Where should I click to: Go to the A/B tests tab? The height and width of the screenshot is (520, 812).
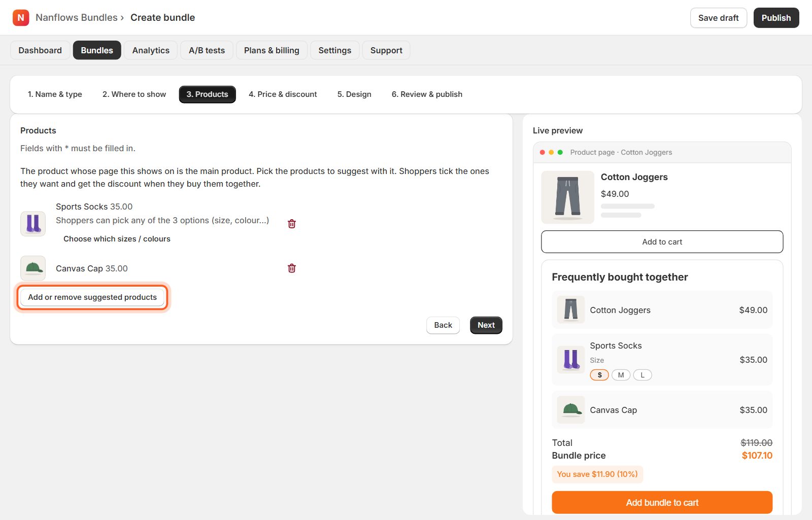pyautogui.click(x=207, y=50)
